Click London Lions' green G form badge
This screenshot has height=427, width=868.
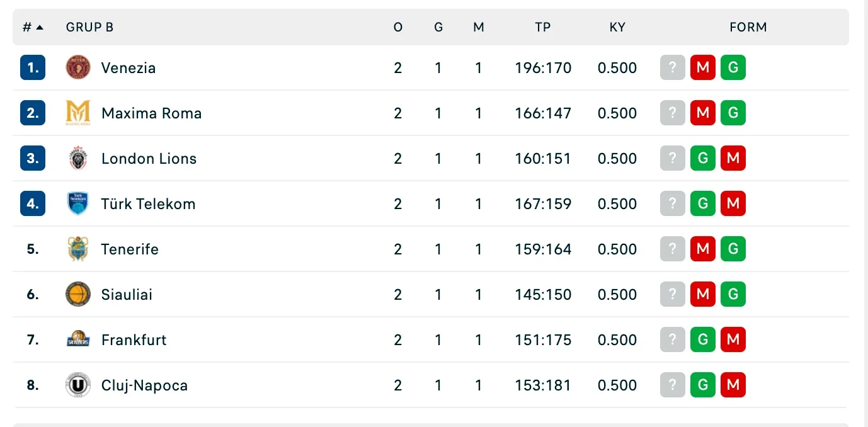point(703,158)
